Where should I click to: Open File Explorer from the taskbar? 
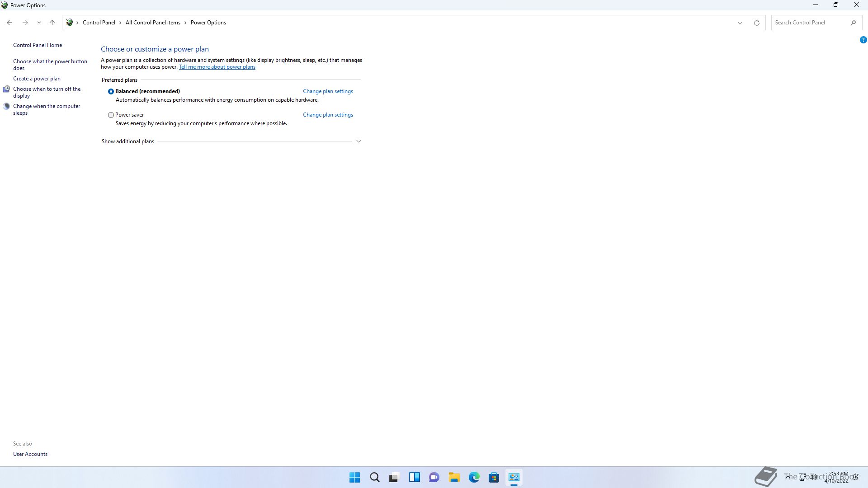click(454, 477)
